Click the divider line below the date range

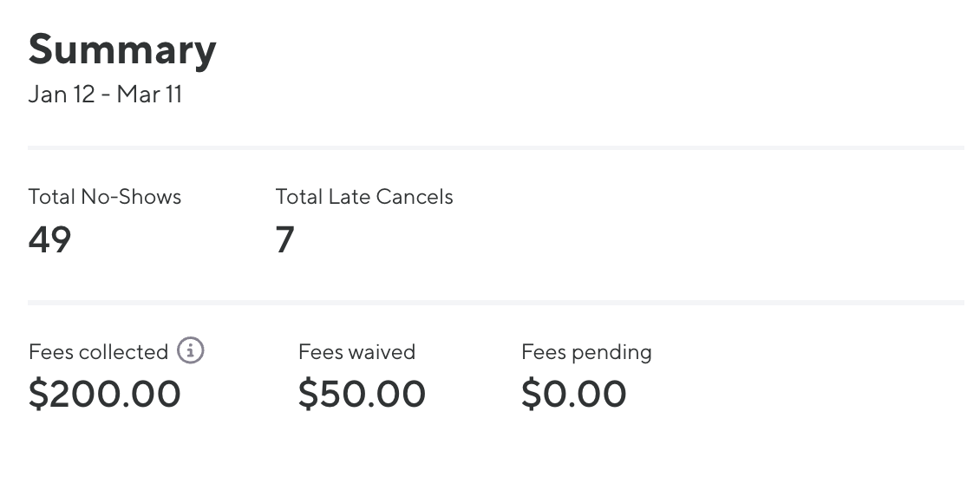point(495,148)
